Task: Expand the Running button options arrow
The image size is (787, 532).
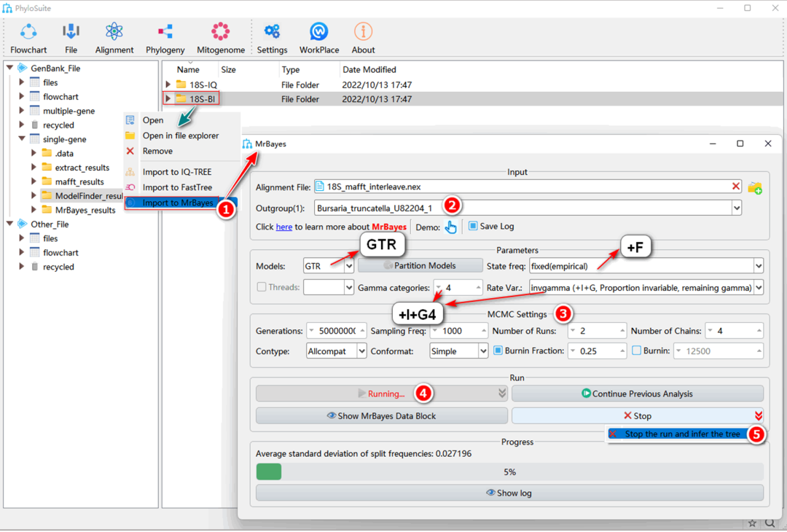Action: pos(502,394)
